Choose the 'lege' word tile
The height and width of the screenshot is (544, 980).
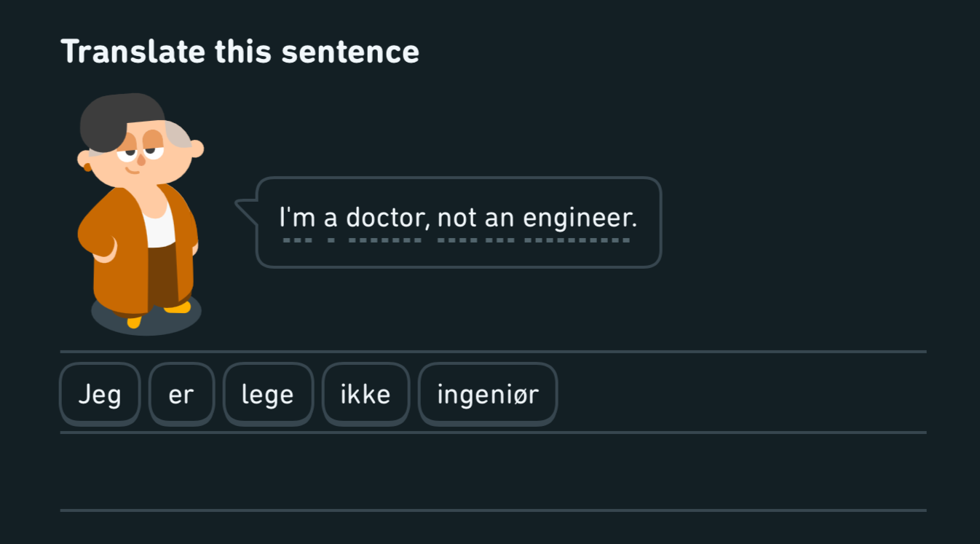[x=268, y=394]
